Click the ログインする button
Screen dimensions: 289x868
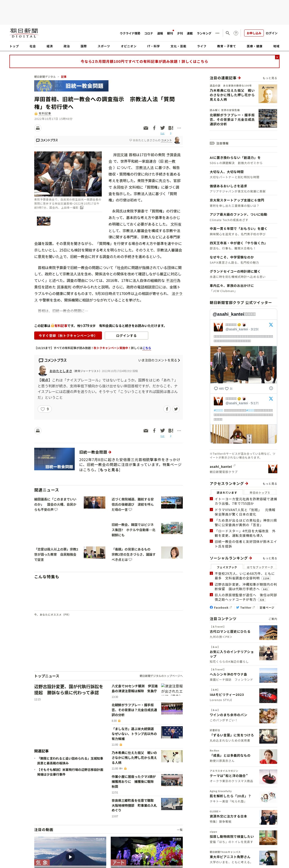pos(126,336)
